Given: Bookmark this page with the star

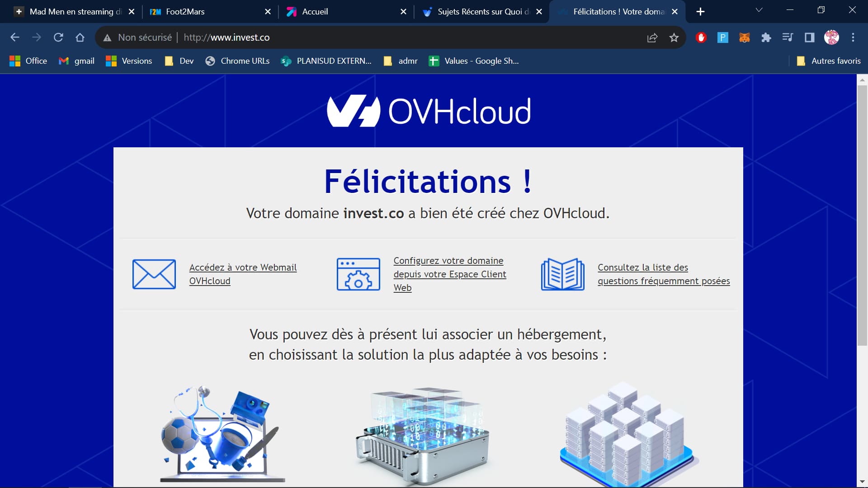Looking at the screenshot, I should tap(674, 38).
